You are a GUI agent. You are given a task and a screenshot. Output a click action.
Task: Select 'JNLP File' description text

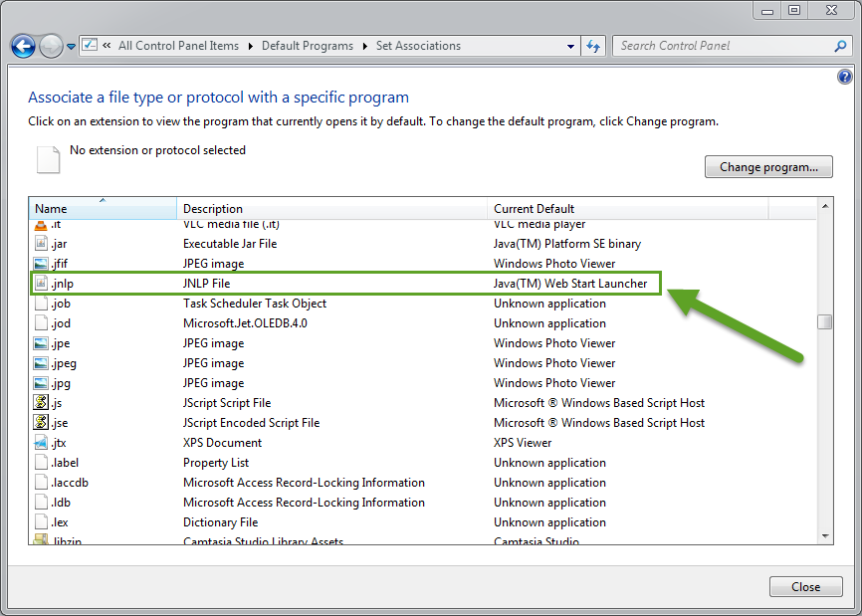(207, 284)
